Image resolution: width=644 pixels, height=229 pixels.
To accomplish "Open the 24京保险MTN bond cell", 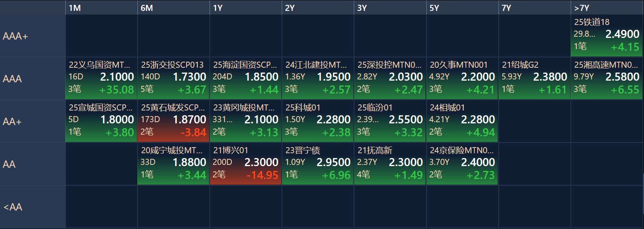I will 462,164.
